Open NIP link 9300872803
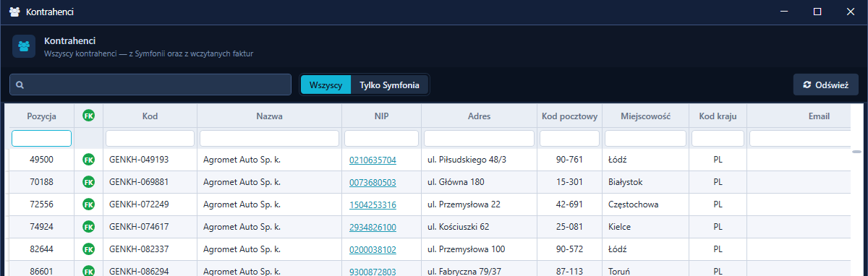The height and width of the screenshot is (276, 868). click(x=373, y=272)
